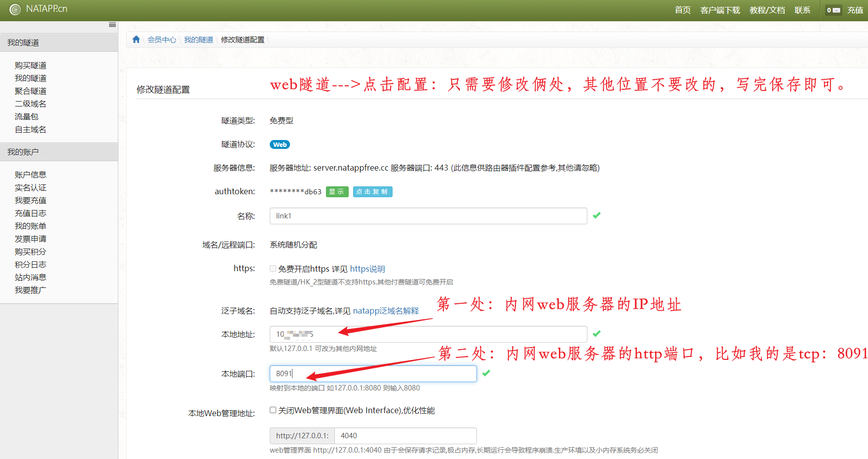Image resolution: width=868 pixels, height=459 pixels.
Task: Open 教程/文档 in the top navigation
Action: [x=767, y=10]
